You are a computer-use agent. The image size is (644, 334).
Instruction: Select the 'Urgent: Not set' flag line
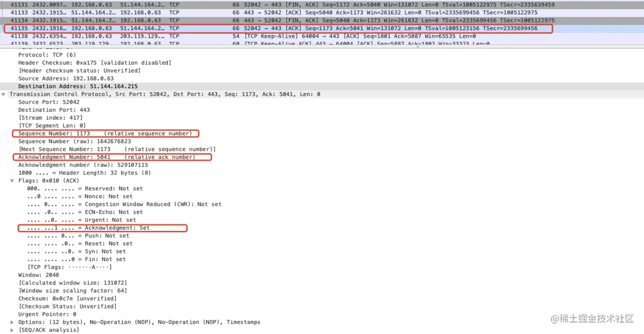[82, 220]
